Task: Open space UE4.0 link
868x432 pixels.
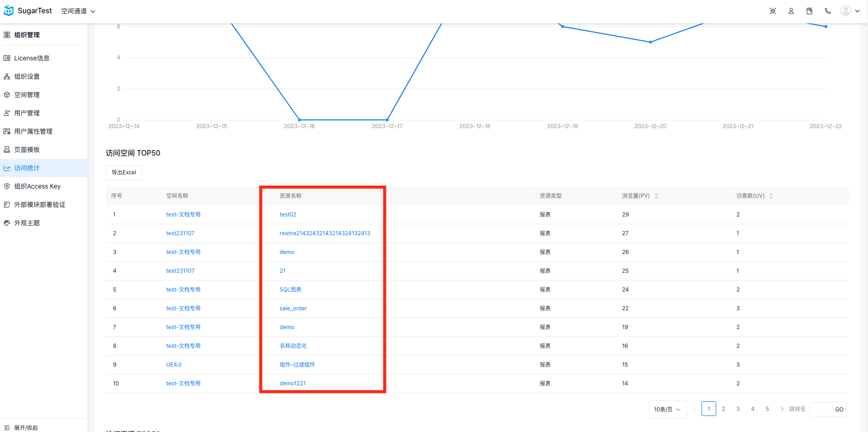Action: click(x=174, y=365)
